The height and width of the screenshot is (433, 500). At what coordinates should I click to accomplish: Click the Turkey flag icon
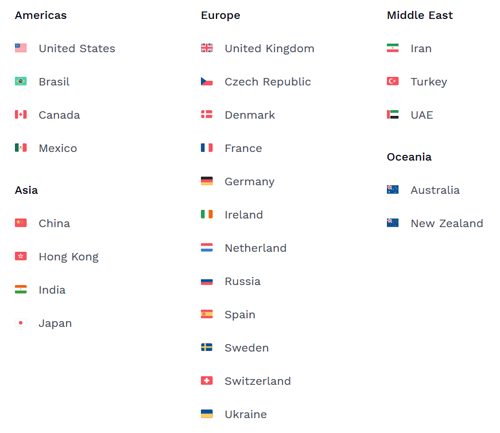(x=393, y=81)
